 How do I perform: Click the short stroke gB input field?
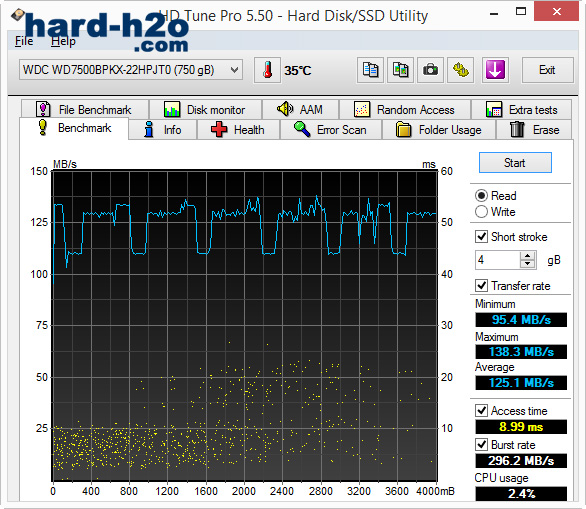[x=497, y=260]
